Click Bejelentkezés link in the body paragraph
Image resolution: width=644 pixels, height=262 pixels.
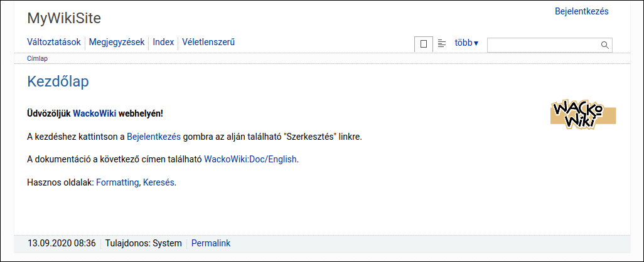154,137
